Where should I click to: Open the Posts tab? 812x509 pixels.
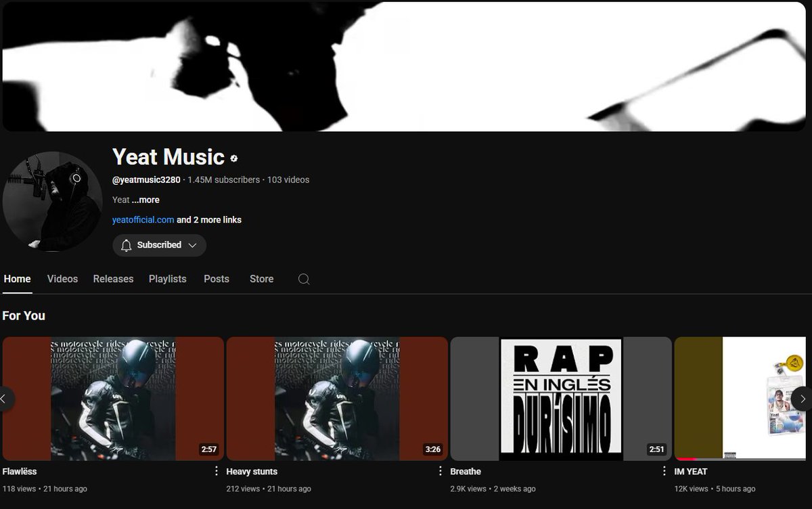click(217, 279)
